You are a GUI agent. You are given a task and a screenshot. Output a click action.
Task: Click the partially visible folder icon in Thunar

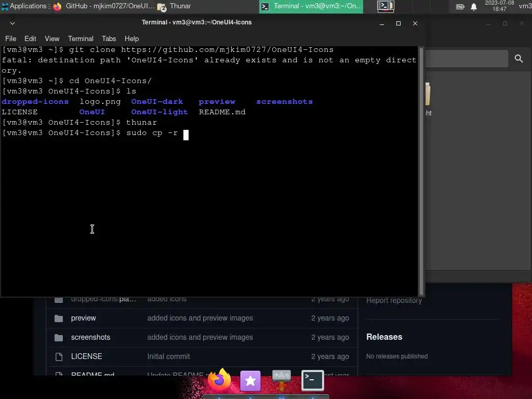[428, 94]
